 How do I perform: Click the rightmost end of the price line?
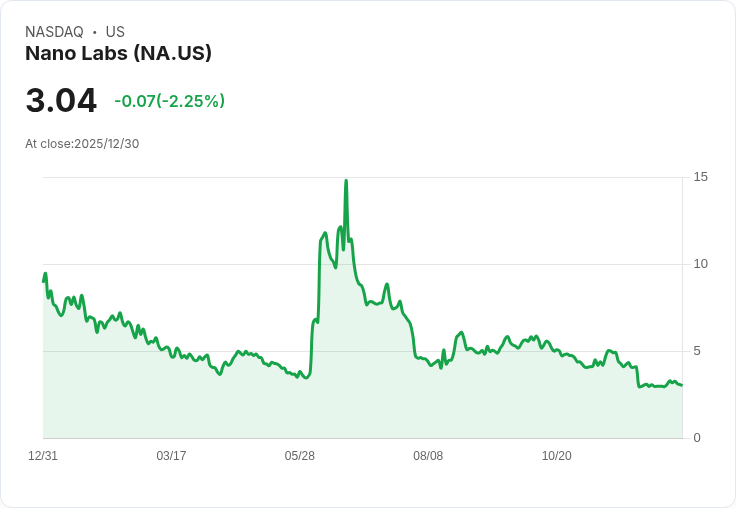point(682,385)
